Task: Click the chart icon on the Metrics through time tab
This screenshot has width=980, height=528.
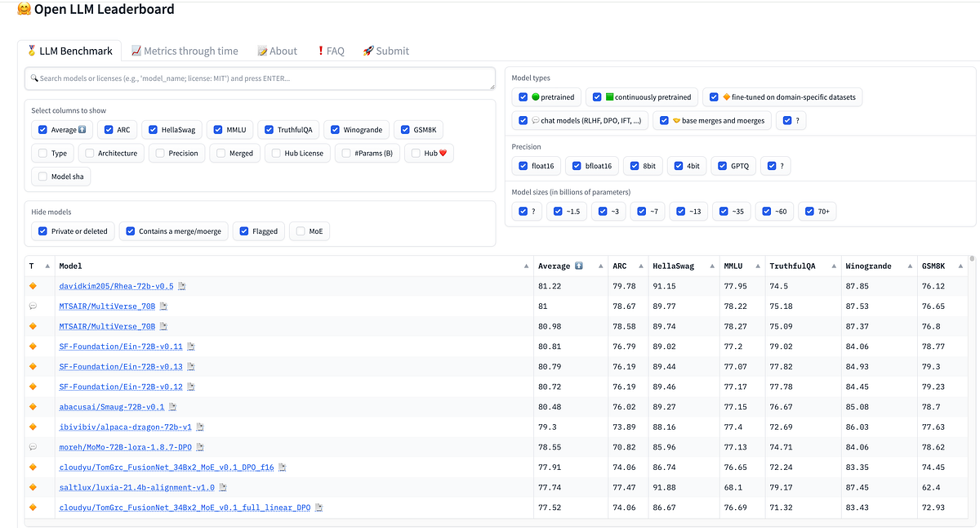Action: pos(137,50)
